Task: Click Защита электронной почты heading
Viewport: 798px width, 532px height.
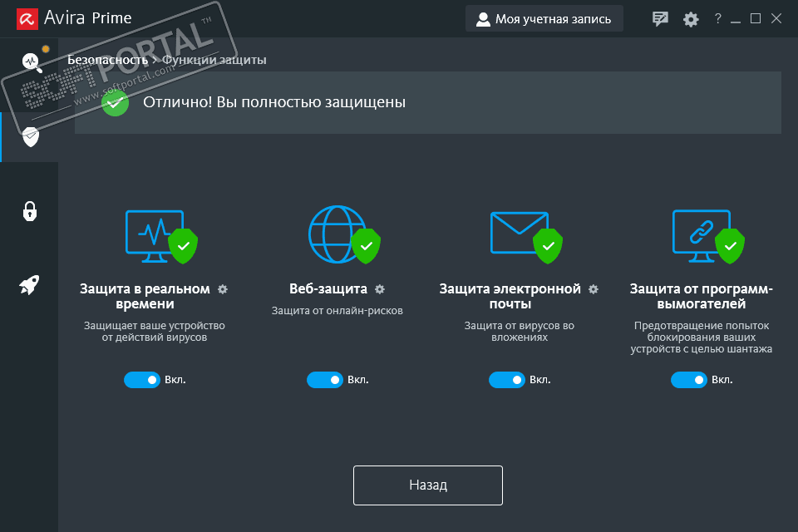Action: [510, 296]
